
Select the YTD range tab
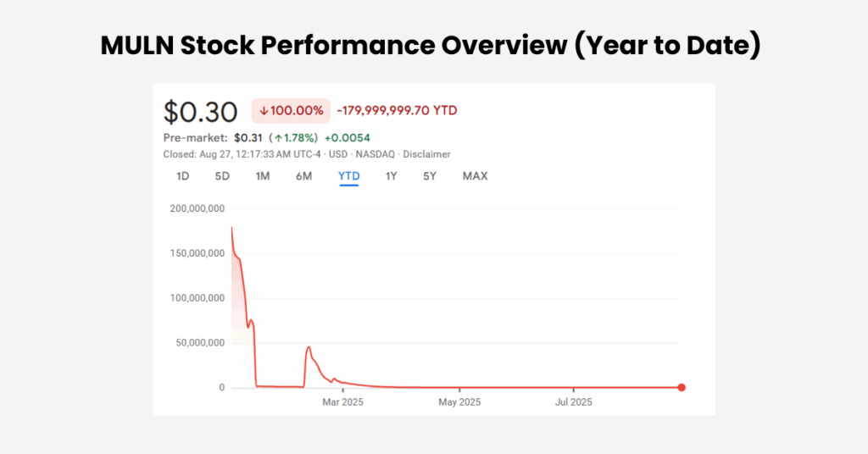coord(348,176)
